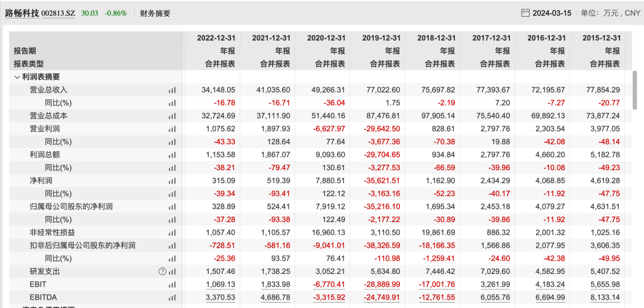Open chart icon for EBITDA row
The width and height of the screenshot is (644, 308).
pos(172,297)
